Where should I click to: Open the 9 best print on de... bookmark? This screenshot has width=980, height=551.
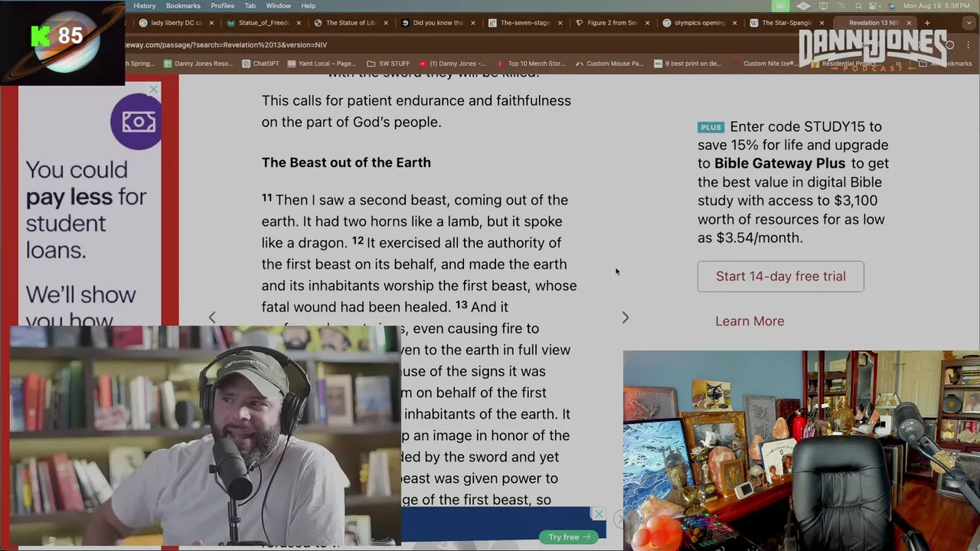[687, 64]
